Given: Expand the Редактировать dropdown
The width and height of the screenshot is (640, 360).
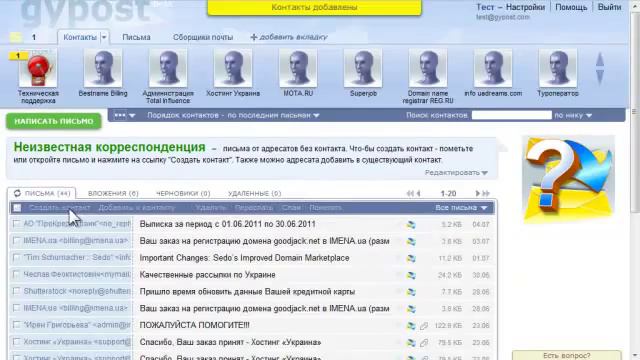Looking at the screenshot, I should click(x=456, y=173).
